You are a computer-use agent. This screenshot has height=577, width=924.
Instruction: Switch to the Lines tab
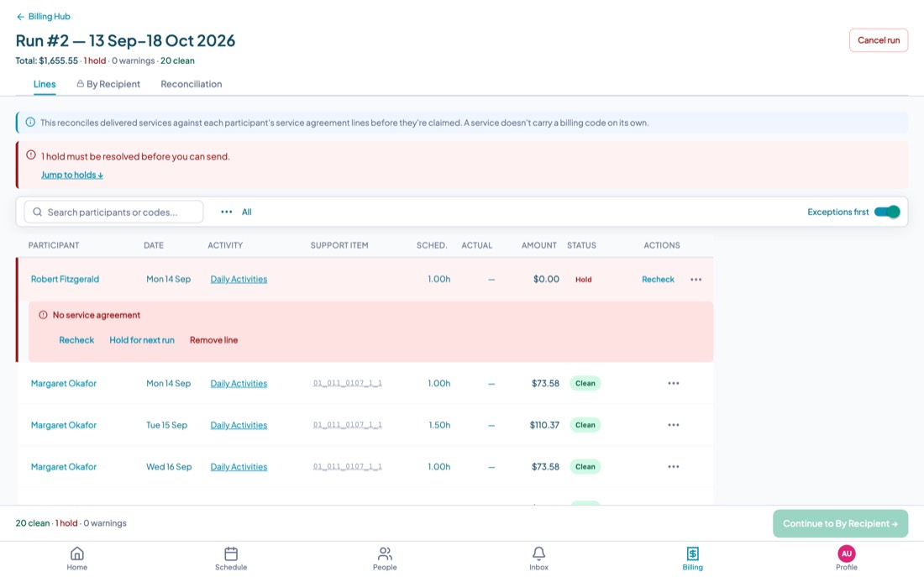click(45, 84)
